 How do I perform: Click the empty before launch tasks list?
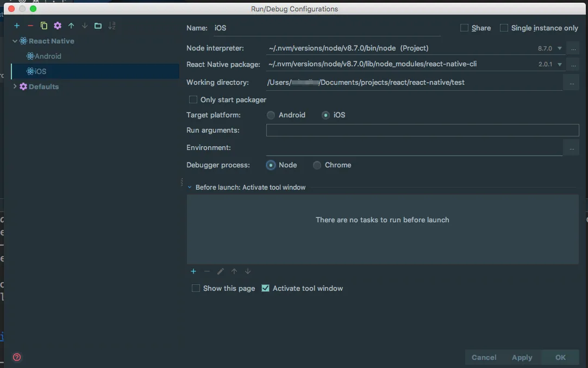point(383,229)
